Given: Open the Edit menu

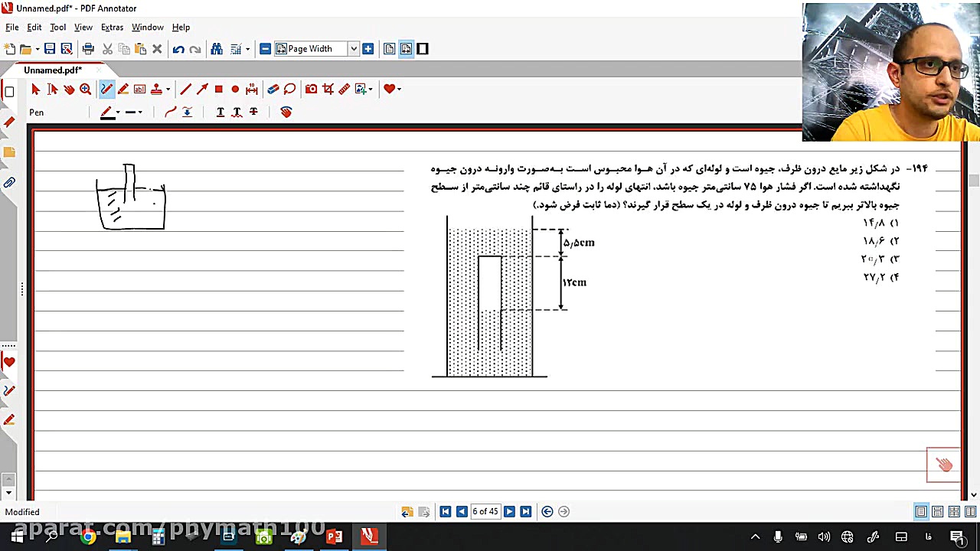Looking at the screenshot, I should pyautogui.click(x=34, y=28).
